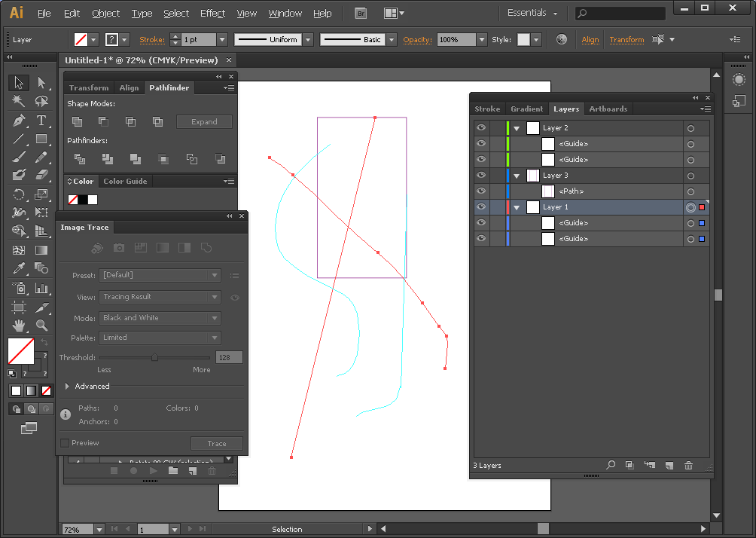The height and width of the screenshot is (538, 756).
Task: Choose the Artboard tool
Action: pos(19,307)
